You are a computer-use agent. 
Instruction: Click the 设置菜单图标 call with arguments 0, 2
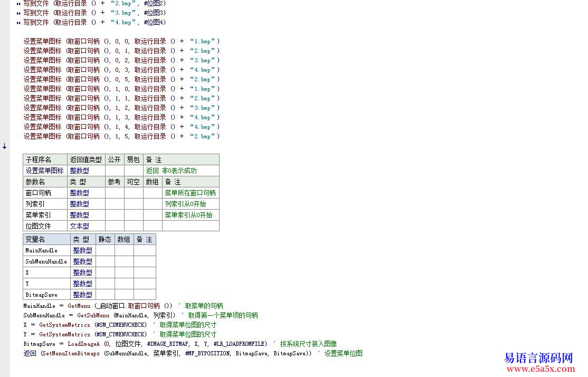point(121,60)
